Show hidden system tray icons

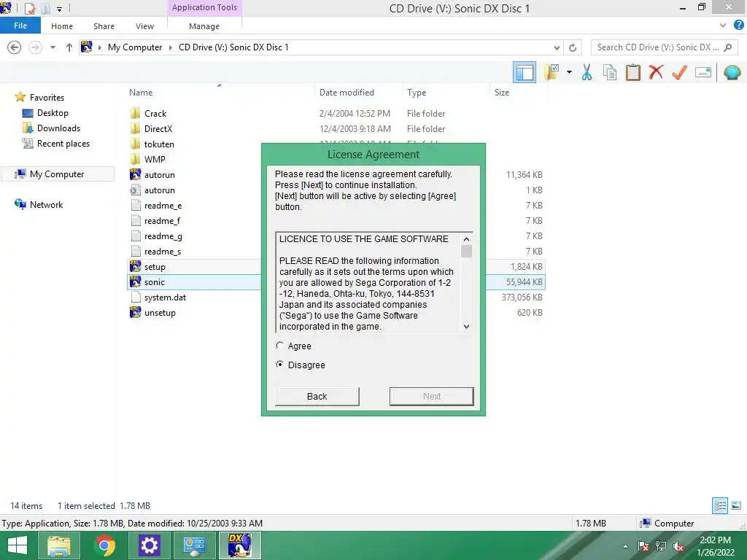625,546
